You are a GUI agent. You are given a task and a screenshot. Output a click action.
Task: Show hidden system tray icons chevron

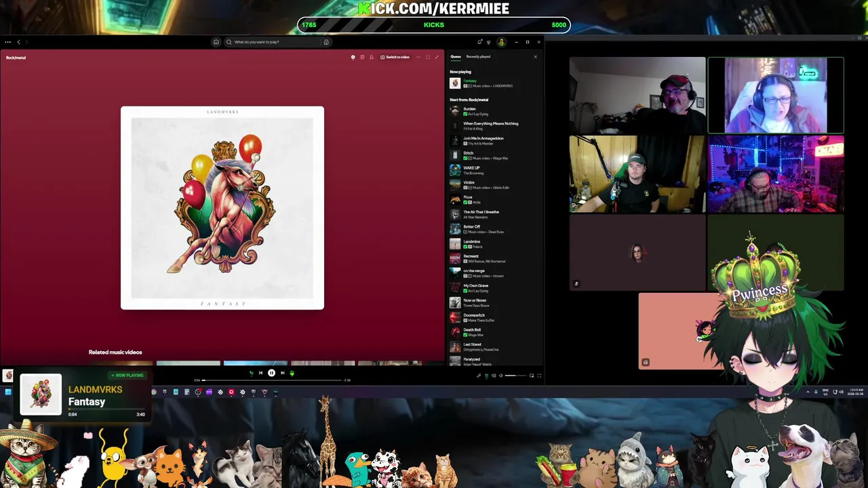808,392
